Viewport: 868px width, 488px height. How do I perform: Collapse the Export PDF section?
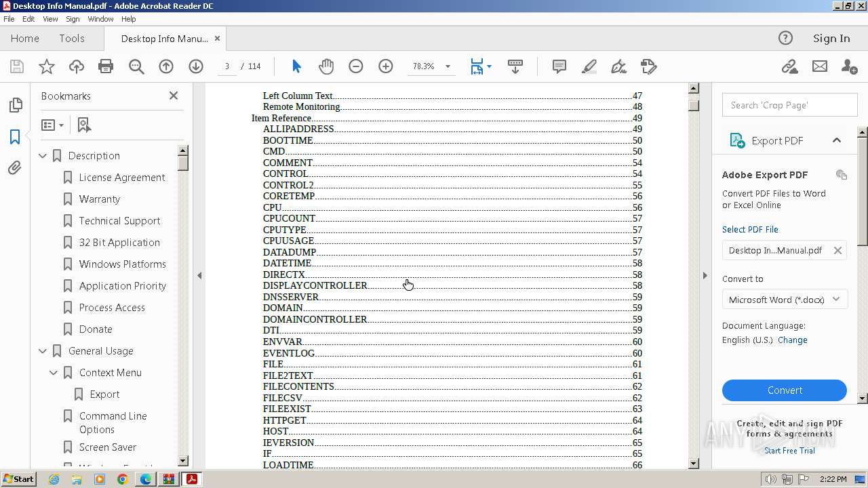(837, 140)
